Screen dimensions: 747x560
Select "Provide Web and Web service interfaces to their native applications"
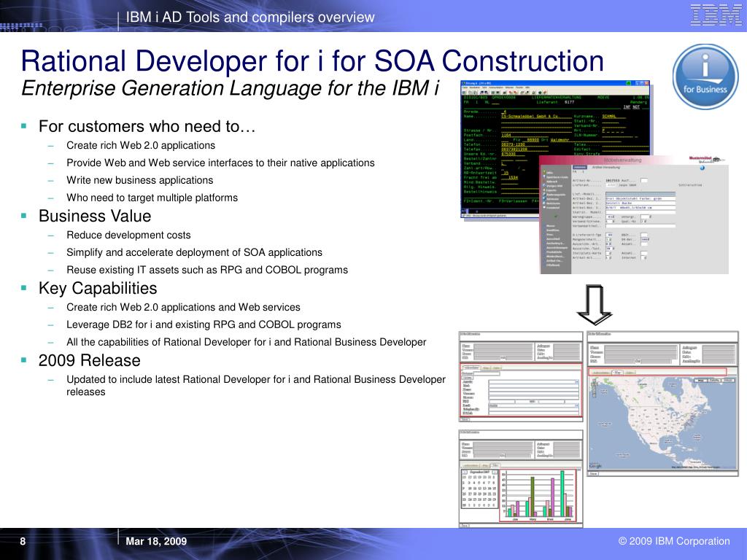pos(220,163)
